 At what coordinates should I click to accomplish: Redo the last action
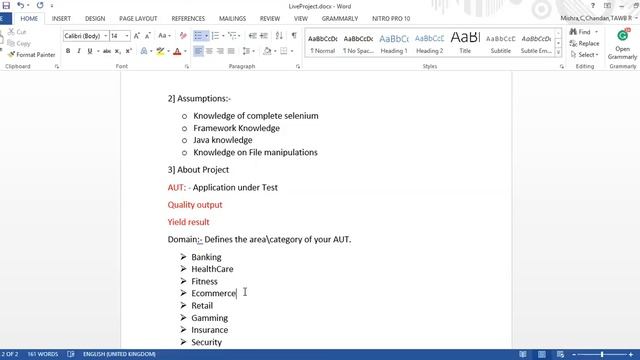[40, 6]
